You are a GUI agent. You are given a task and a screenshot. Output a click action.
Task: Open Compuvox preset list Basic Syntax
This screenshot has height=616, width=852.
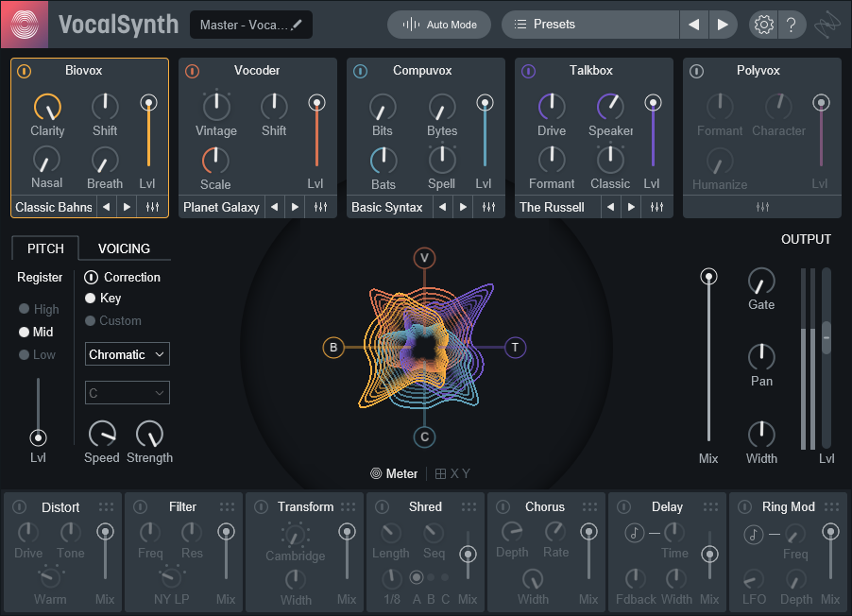pos(387,207)
